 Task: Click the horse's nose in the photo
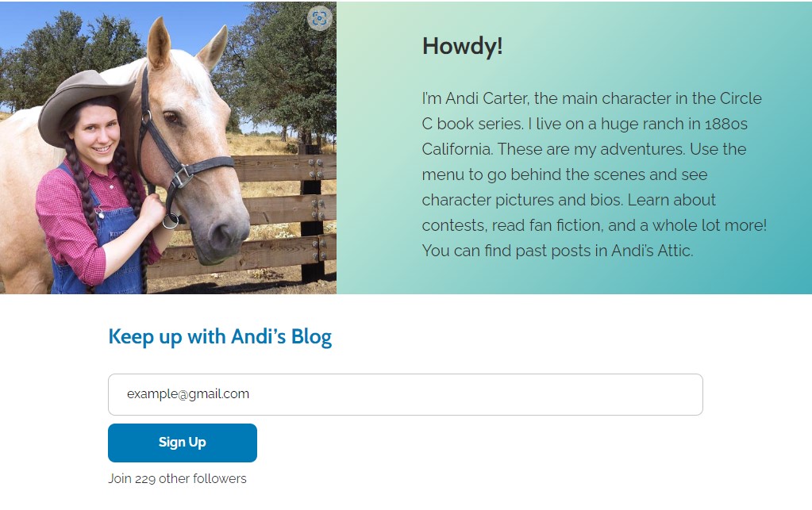coord(226,238)
